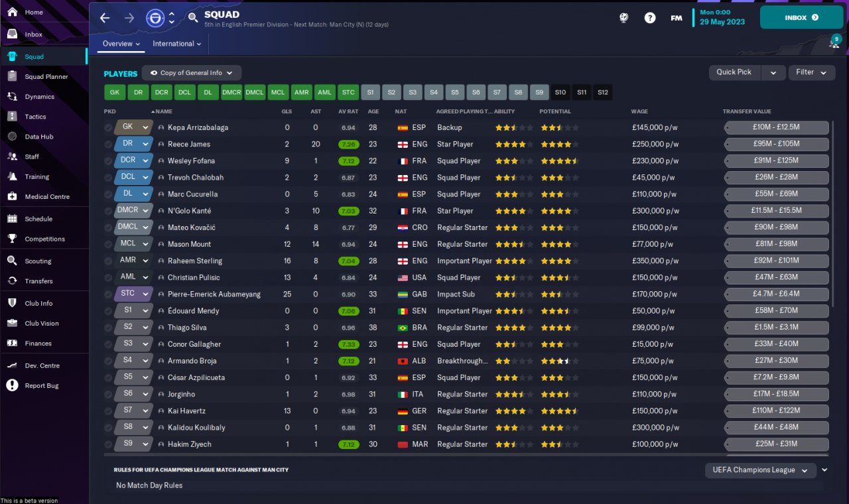Image resolution: width=849 pixels, height=504 pixels.
Task: Open the Inbox icon in the sidebar
Action: [x=12, y=34]
